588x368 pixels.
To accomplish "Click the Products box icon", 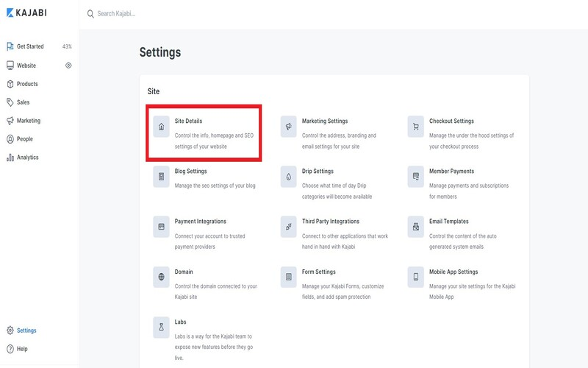I will 10,84.
